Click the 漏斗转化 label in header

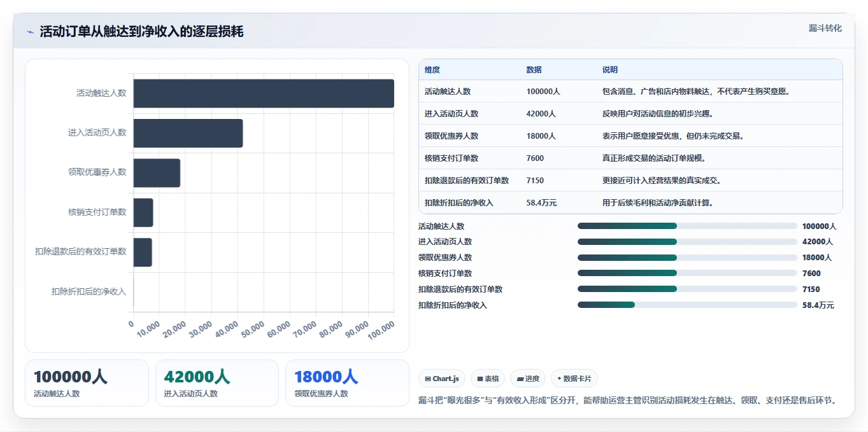(x=825, y=28)
